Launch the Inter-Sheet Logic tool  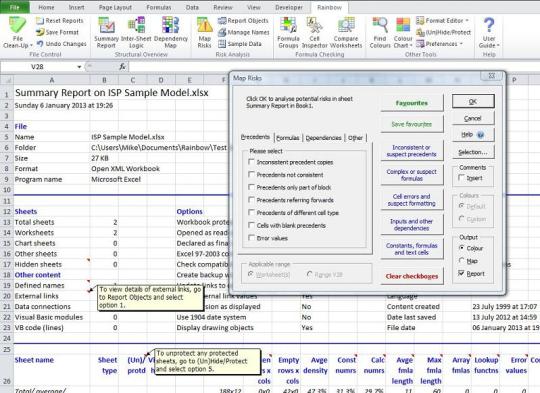[x=136, y=33]
